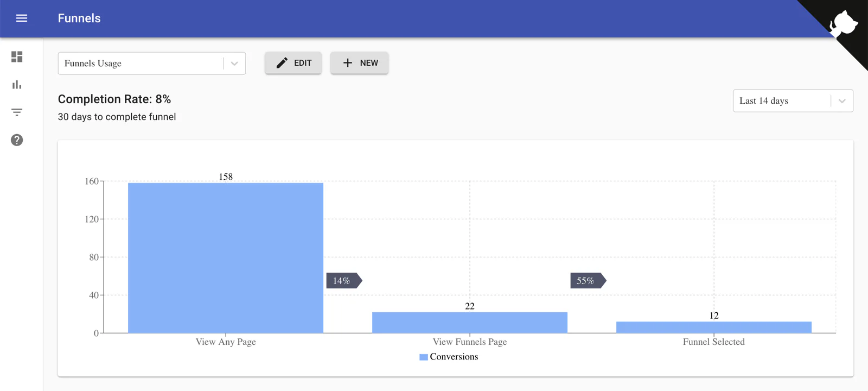
Task: Open the Funnels filter icon in sidebar
Action: coord(17,112)
